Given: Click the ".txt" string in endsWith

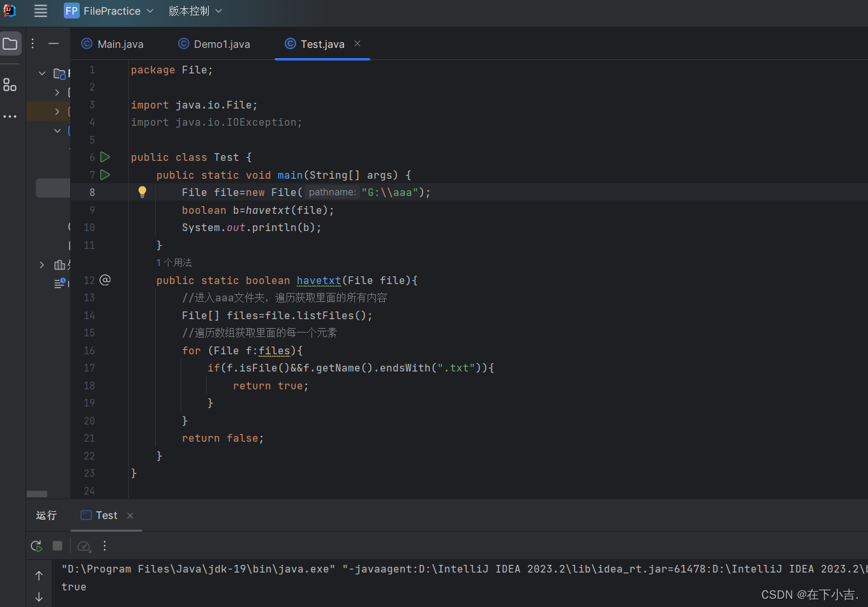Looking at the screenshot, I should click(456, 368).
